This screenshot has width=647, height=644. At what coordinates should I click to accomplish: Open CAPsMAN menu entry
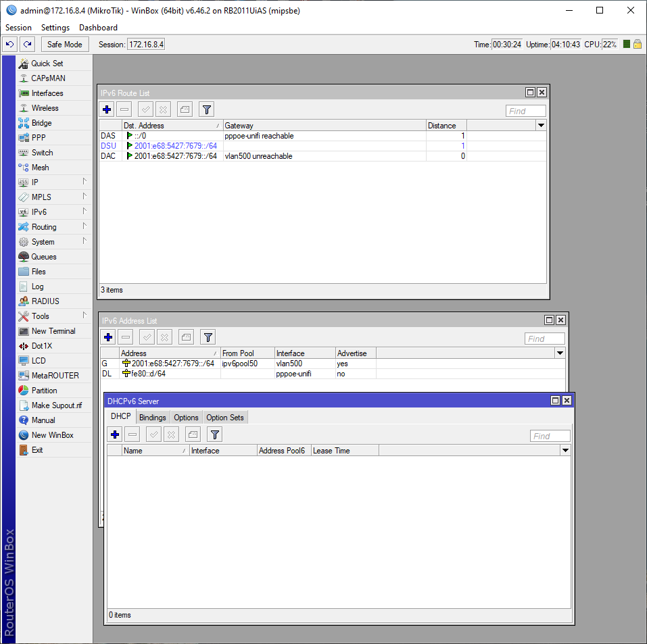(x=53, y=78)
